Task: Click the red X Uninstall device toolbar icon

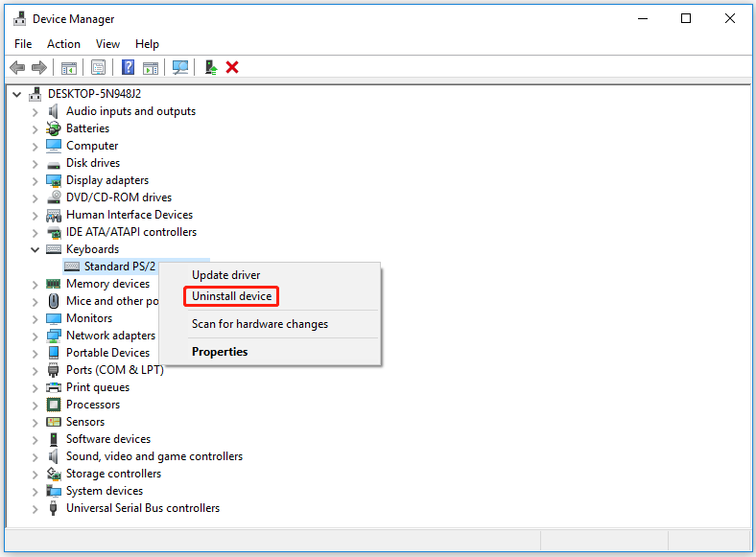Action: click(232, 67)
